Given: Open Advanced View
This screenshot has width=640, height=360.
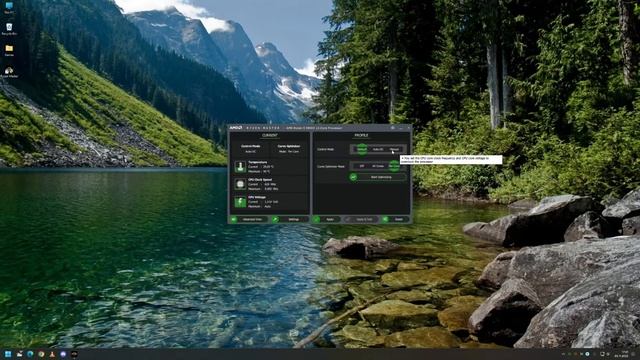Looking at the screenshot, I should click(248, 220).
